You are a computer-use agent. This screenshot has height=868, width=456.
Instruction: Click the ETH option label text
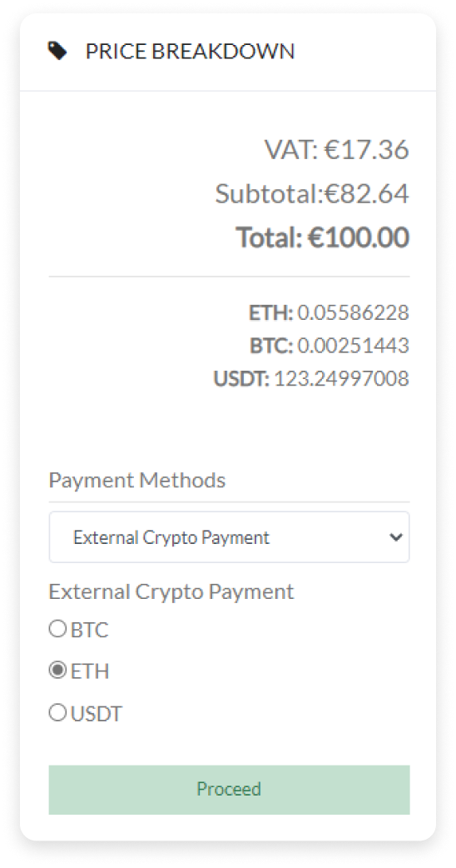pyautogui.click(x=90, y=672)
